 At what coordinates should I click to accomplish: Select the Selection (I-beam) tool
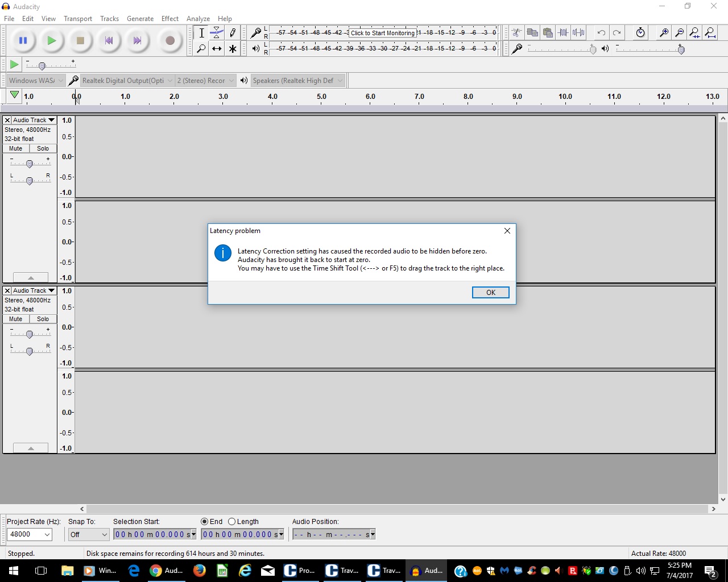201,33
